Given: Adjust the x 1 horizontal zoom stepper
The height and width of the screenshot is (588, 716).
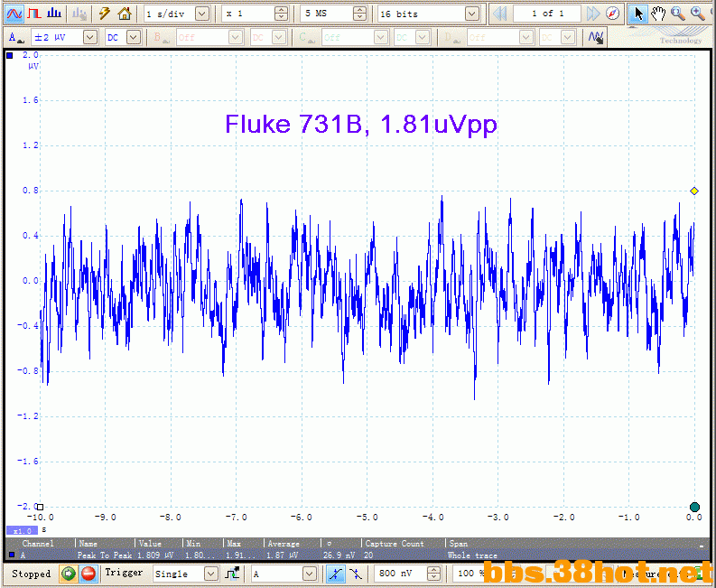Looking at the screenshot, I should pyautogui.click(x=282, y=14).
